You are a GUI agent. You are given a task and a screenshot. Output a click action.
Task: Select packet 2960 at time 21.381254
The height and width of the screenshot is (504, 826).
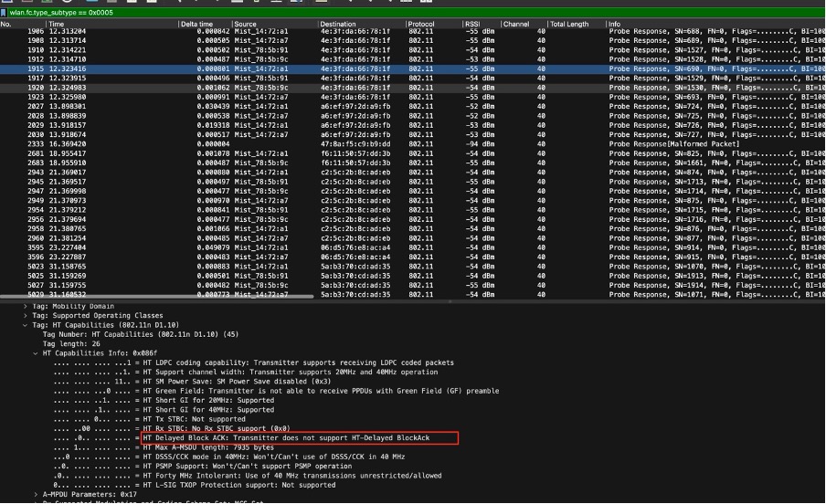(413, 238)
